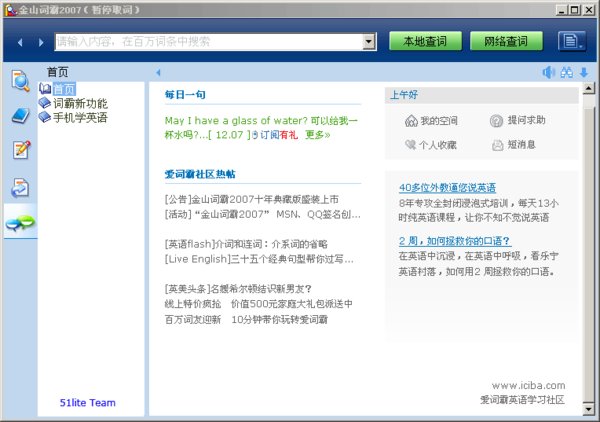Open post [活动]"金山词霸2007" MSN、QQ签名
600x422 pixels.
pos(262,214)
